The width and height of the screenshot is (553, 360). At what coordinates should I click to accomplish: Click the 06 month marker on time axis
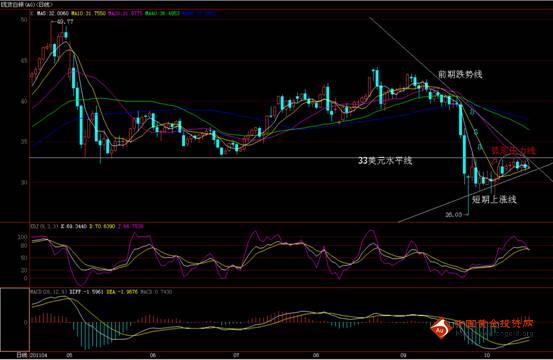(153, 355)
